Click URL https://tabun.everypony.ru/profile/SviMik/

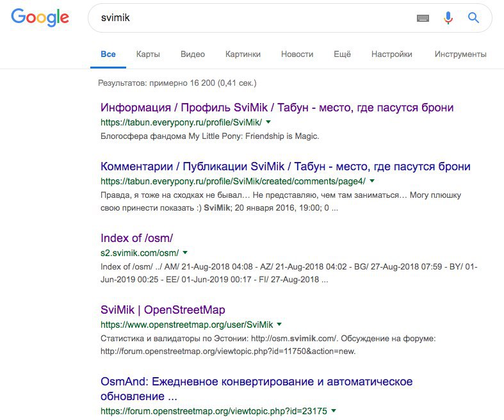coord(181,122)
